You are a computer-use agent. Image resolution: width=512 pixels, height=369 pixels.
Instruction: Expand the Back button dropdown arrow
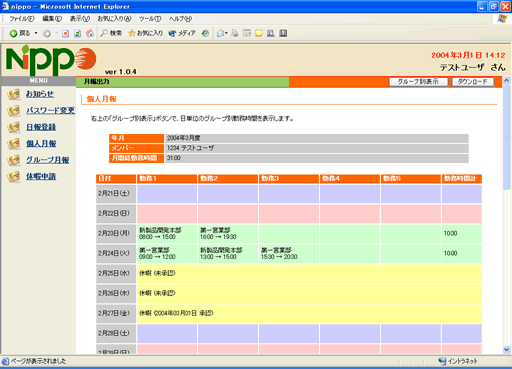point(36,33)
